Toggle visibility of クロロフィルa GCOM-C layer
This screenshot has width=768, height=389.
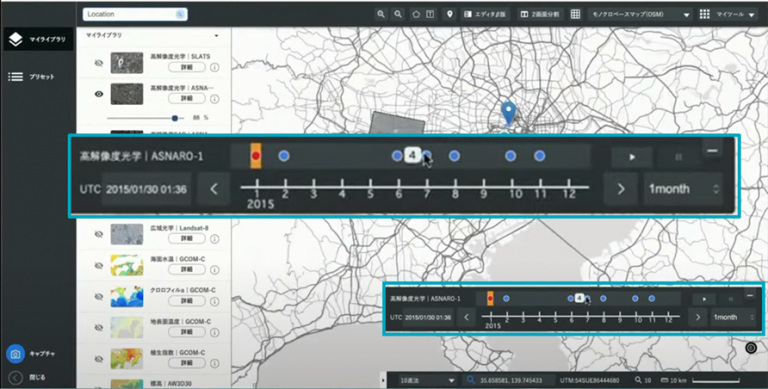98,296
